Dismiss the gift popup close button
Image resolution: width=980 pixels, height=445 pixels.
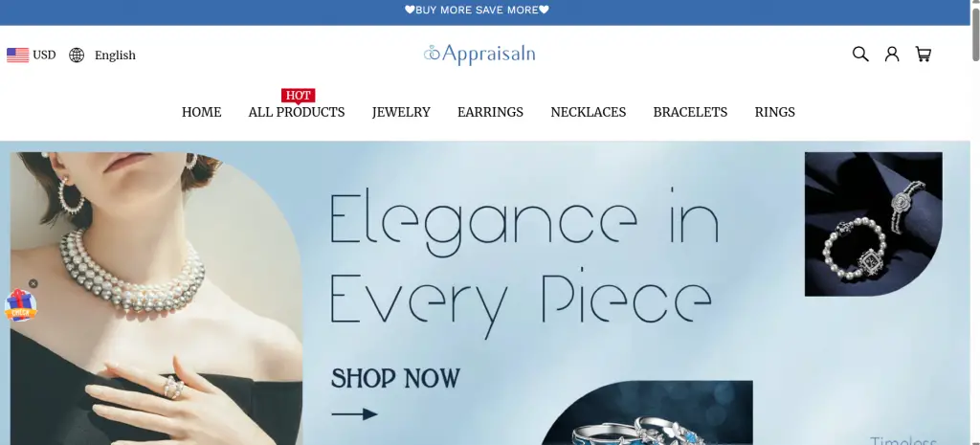click(x=33, y=284)
